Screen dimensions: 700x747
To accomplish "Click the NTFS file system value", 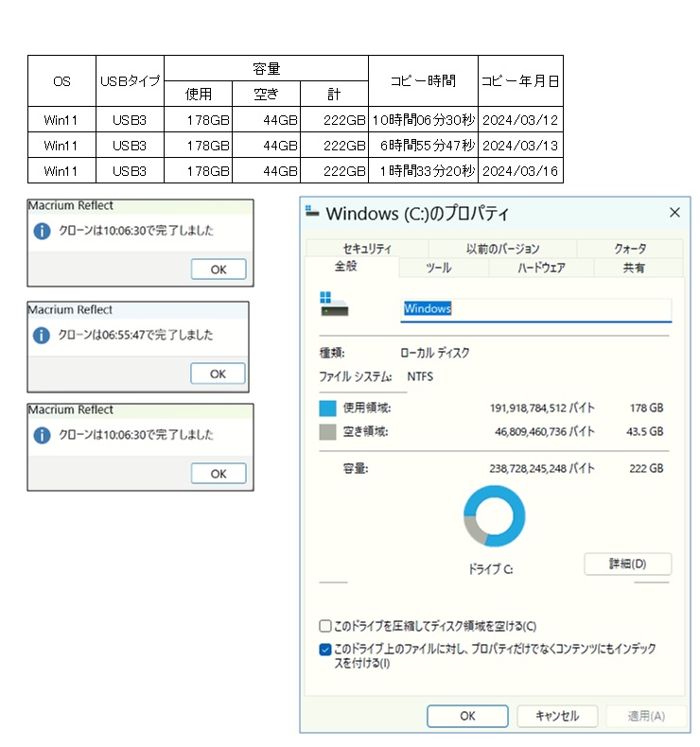I will click(x=420, y=377).
